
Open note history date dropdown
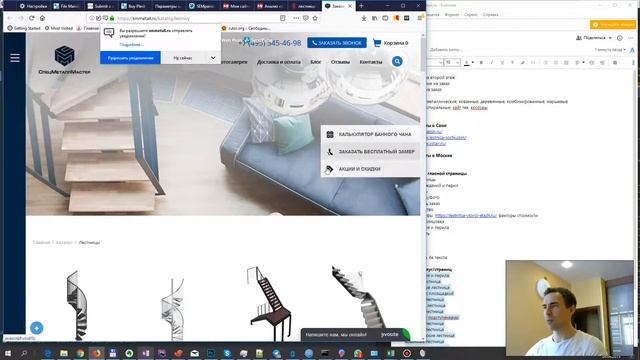[610, 50]
